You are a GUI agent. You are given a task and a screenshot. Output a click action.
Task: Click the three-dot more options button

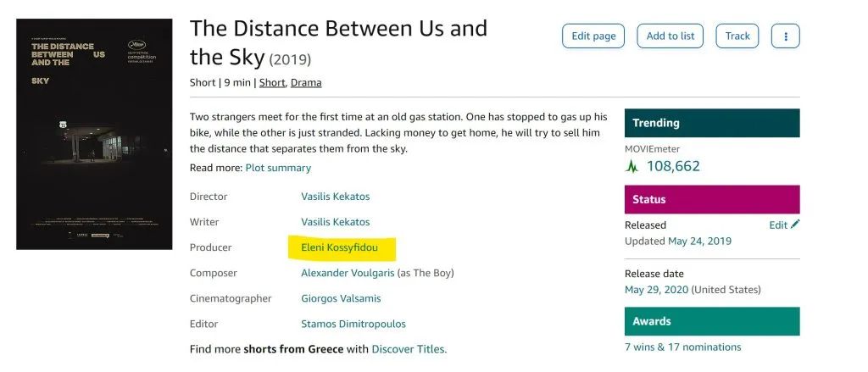tap(786, 36)
